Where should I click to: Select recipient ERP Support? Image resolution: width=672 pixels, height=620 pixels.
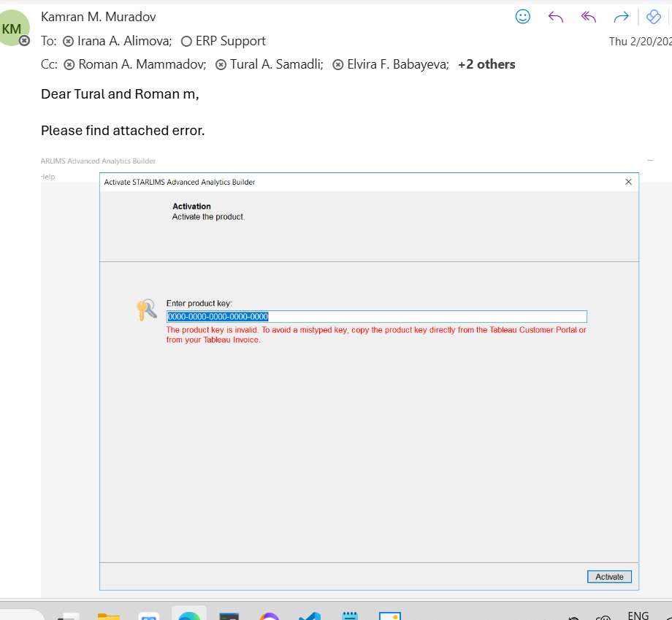(224, 41)
